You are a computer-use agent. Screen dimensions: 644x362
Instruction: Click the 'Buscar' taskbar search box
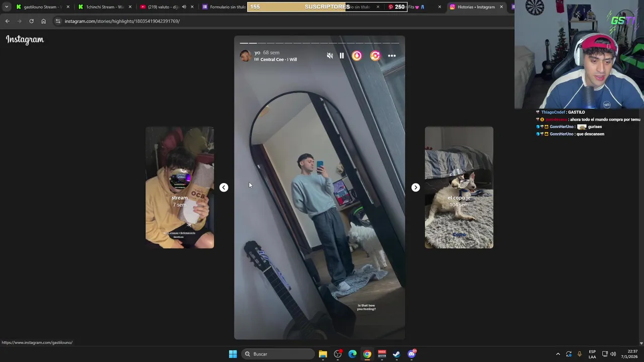pyautogui.click(x=278, y=354)
